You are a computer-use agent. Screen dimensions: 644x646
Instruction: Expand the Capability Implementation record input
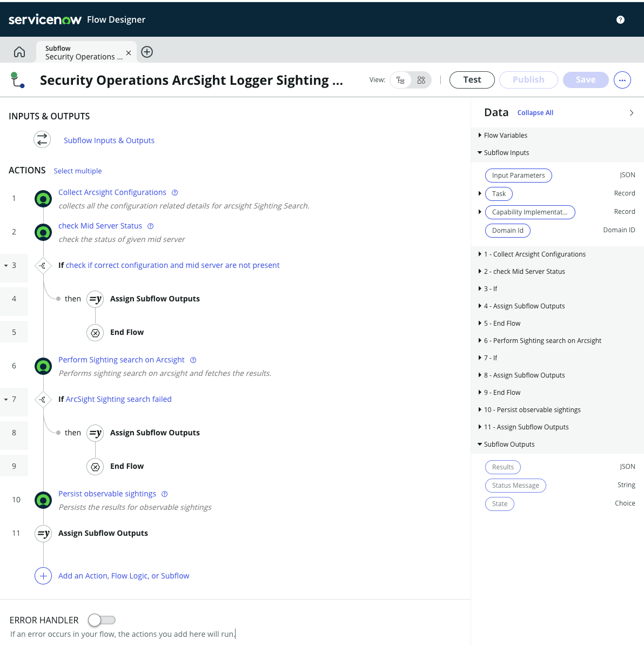pyautogui.click(x=480, y=212)
